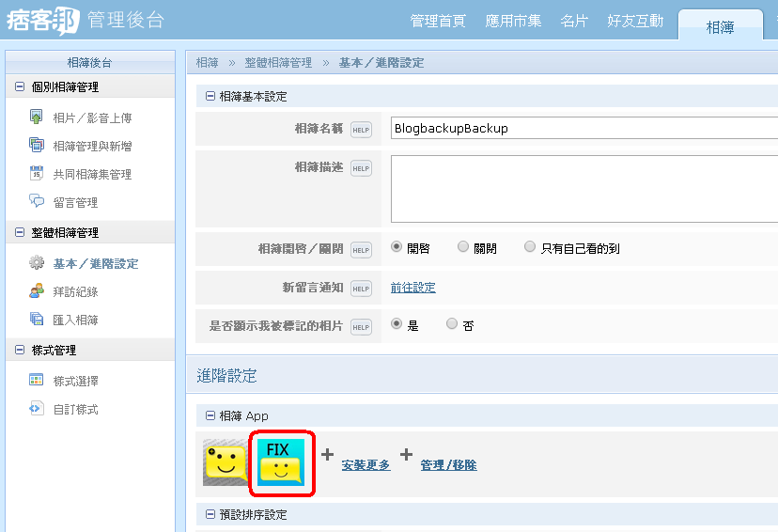The image size is (778, 532).
Task: Click HELP icon next to 相簿描述
Action: (361, 168)
